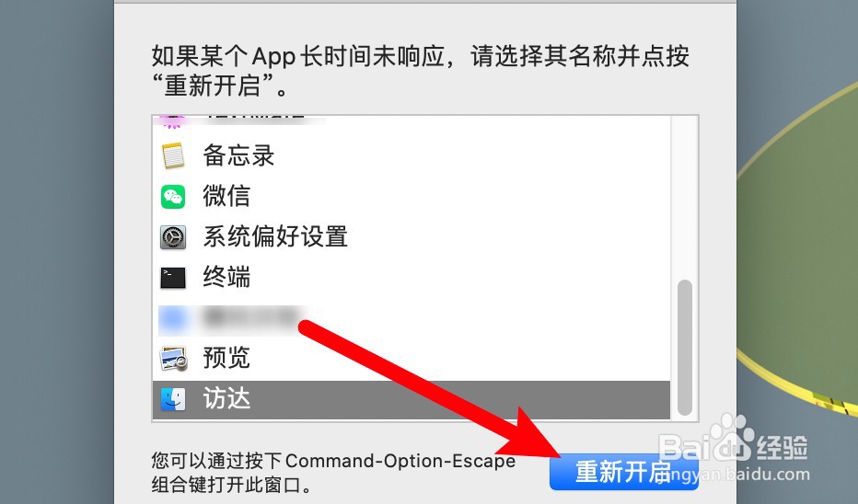858x504 pixels.
Task: Click the scrollbar track above the thumb
Action: coord(685,198)
